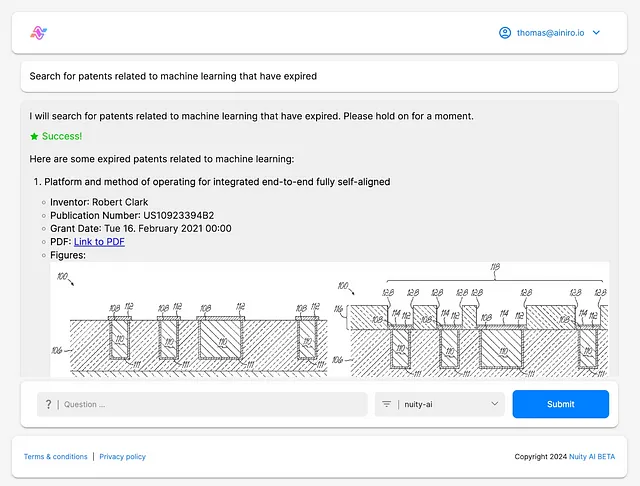The width and height of the screenshot is (640, 486).
Task: Select the Grant Date line
Action: click(x=141, y=229)
